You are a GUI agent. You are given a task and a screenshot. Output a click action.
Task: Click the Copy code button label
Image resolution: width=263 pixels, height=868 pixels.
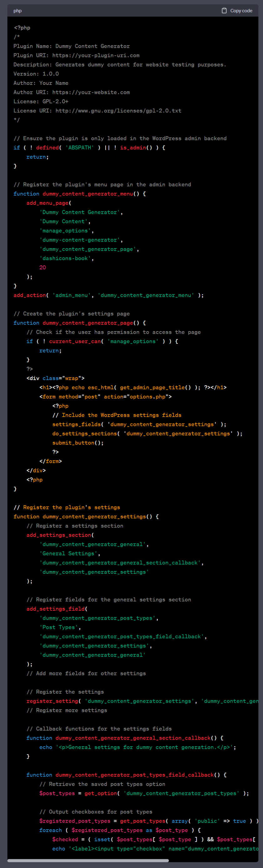pyautogui.click(x=241, y=11)
